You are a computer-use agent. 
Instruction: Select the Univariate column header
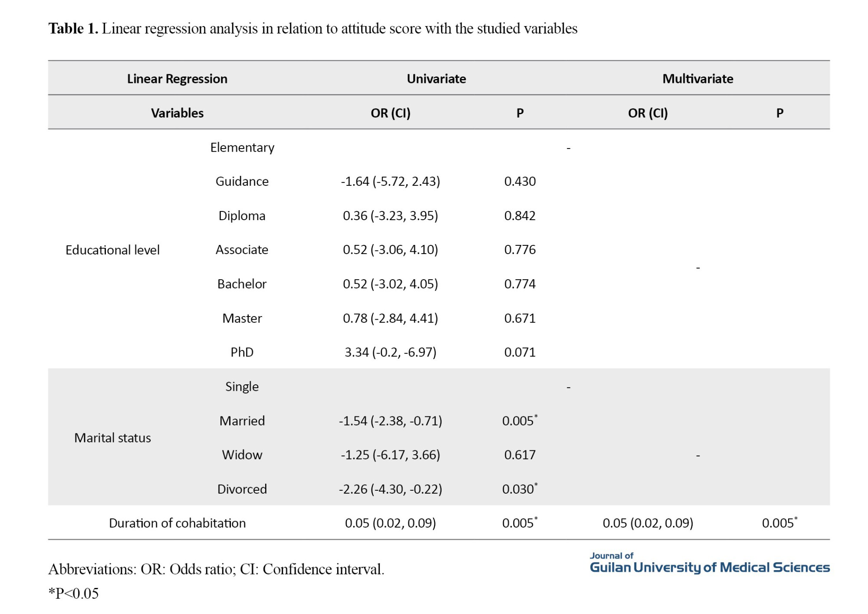pos(436,79)
